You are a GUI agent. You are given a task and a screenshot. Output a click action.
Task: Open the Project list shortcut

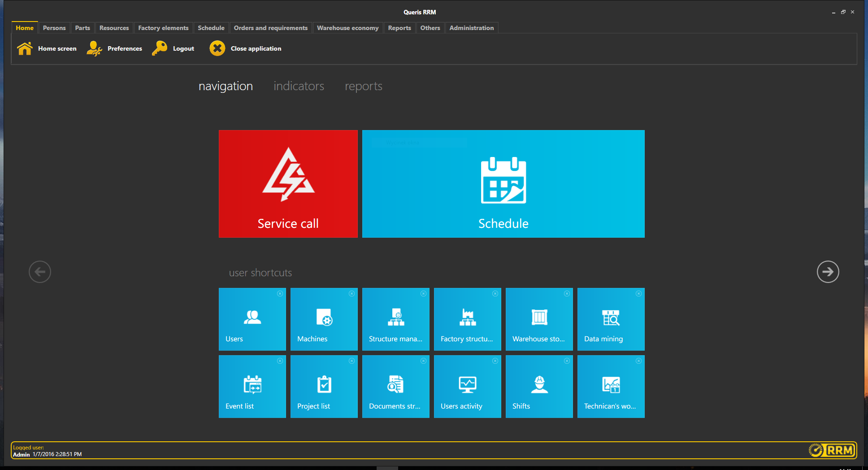[324, 386]
